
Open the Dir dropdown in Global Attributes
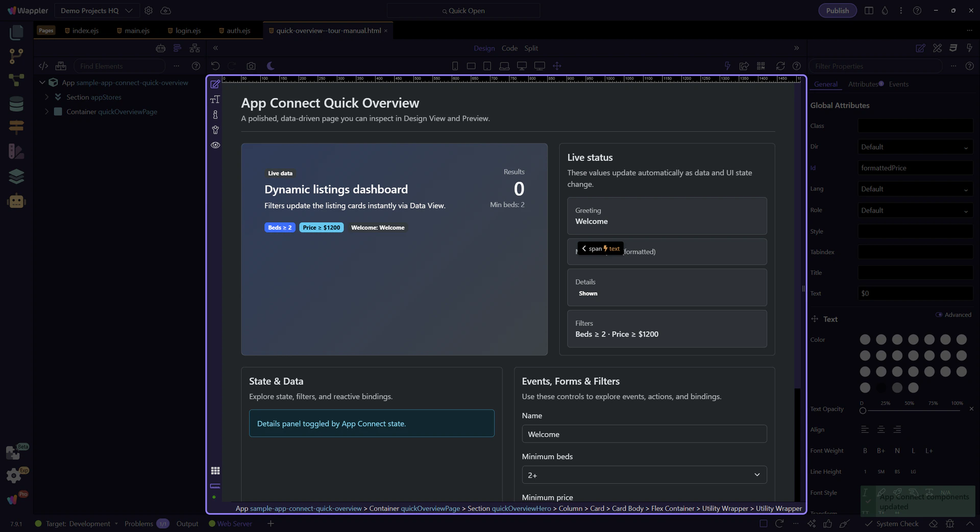tap(915, 147)
